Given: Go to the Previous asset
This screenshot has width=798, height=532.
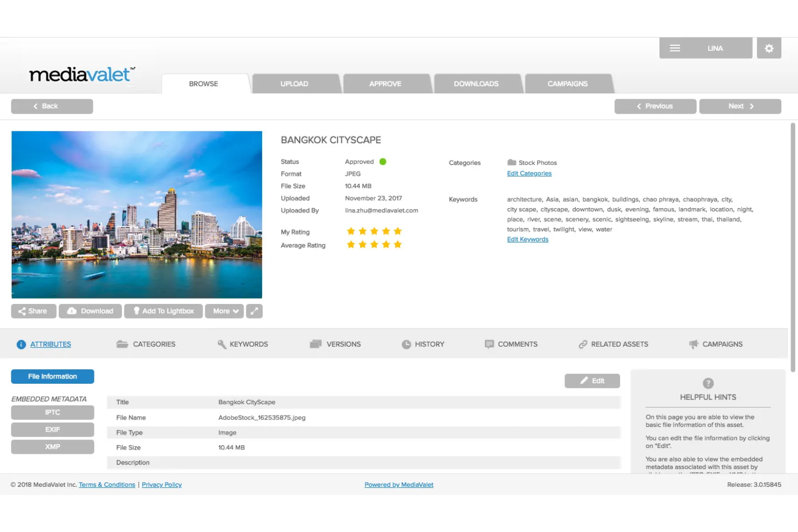Looking at the screenshot, I should pos(655,106).
